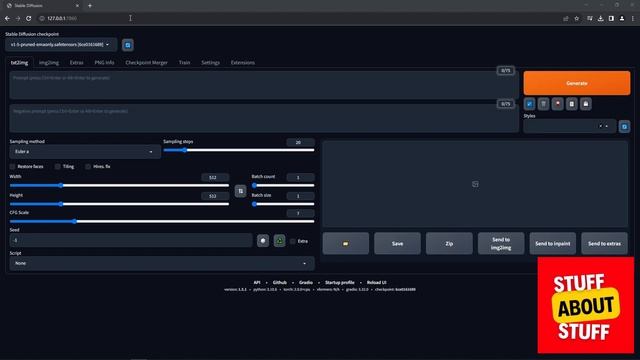Adjust the Batch count slider
640x360 pixels.
[283, 185]
